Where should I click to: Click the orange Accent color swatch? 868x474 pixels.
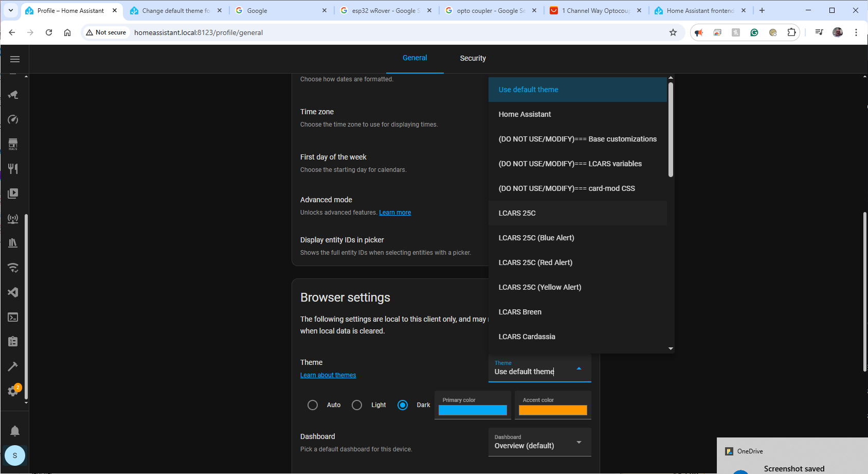553,410
